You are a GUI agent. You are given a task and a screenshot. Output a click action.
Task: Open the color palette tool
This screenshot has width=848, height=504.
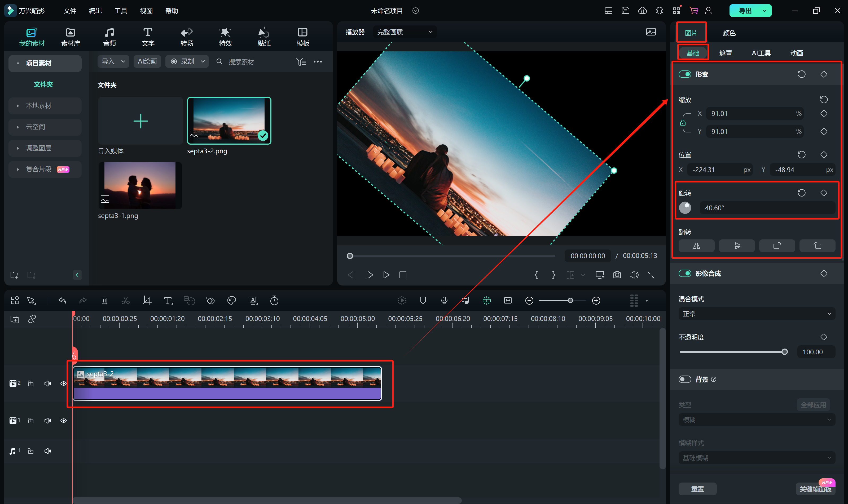231,301
